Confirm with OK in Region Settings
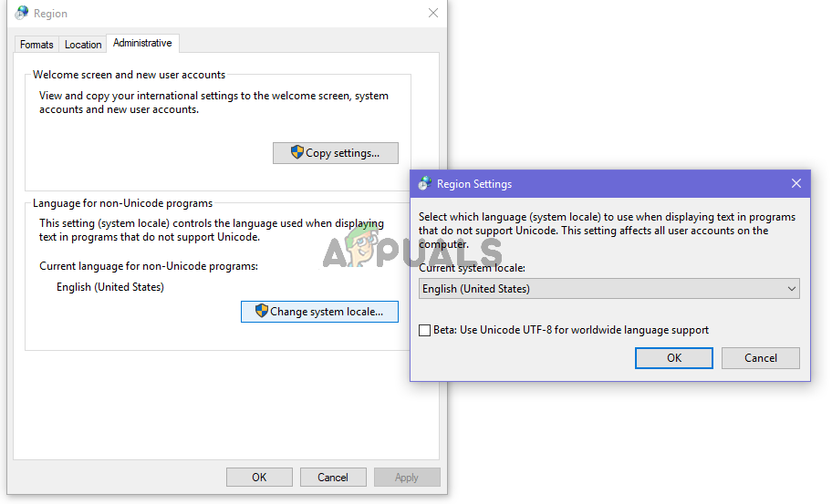The image size is (832, 504). (x=674, y=358)
